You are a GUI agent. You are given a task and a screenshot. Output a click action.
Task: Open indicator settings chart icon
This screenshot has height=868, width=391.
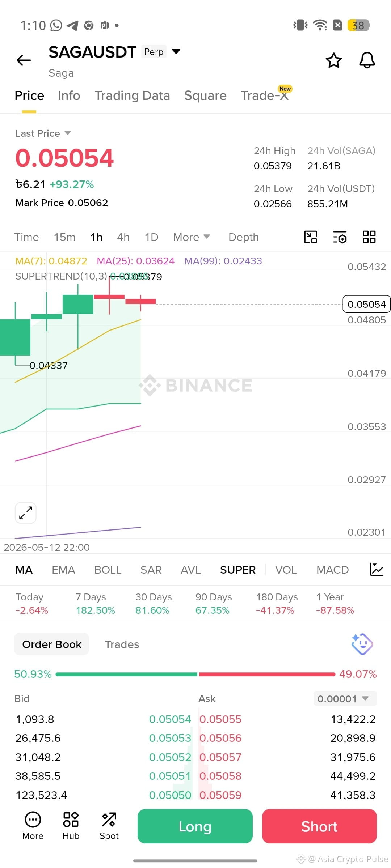point(377,570)
